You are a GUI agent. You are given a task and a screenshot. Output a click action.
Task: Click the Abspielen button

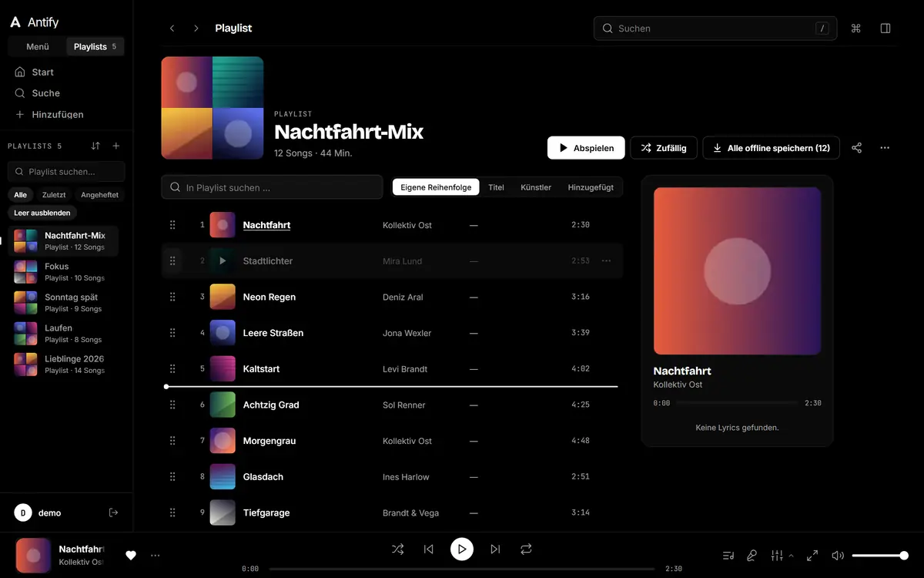click(586, 148)
